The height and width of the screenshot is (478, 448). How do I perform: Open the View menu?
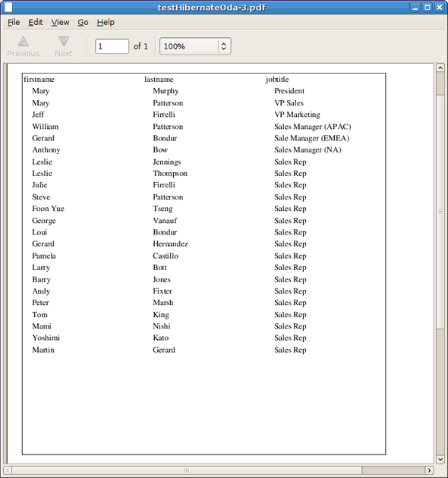pyautogui.click(x=60, y=22)
